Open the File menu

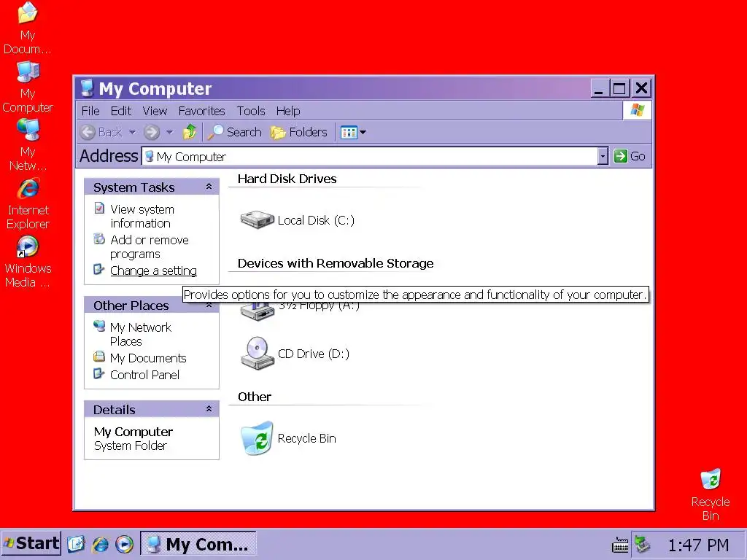[90, 111]
